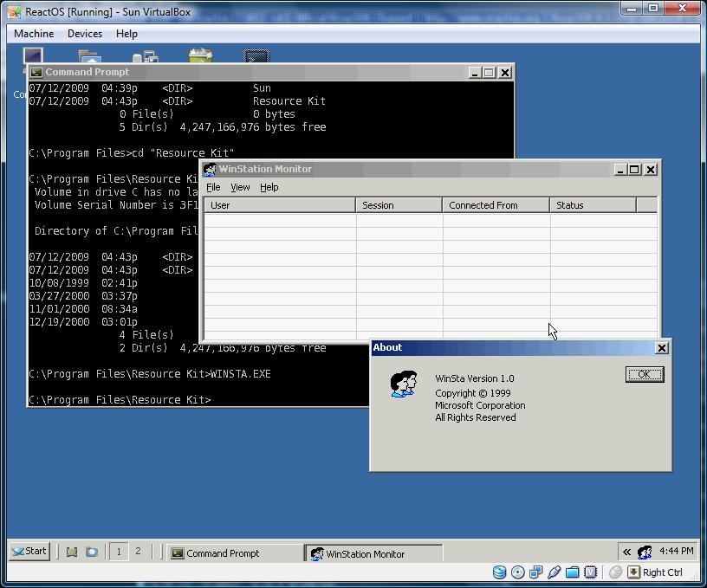Open the File menu in WinStation Monitor
Screen dimensions: 707x588
pyautogui.click(x=213, y=187)
